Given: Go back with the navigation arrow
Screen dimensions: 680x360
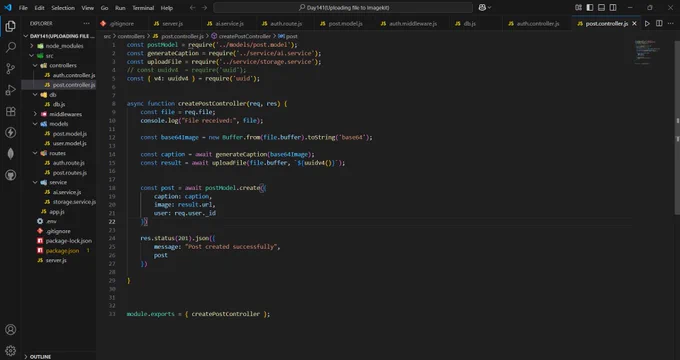Looking at the screenshot, I should [193, 8].
